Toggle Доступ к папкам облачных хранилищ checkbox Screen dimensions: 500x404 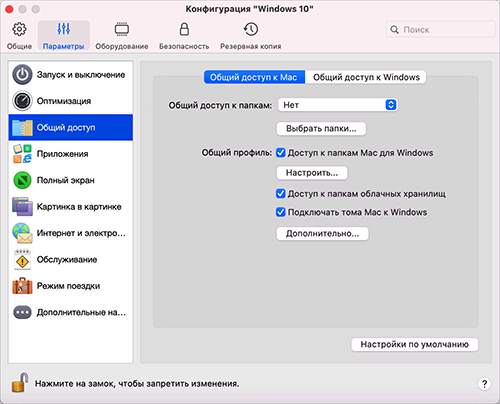(x=281, y=193)
